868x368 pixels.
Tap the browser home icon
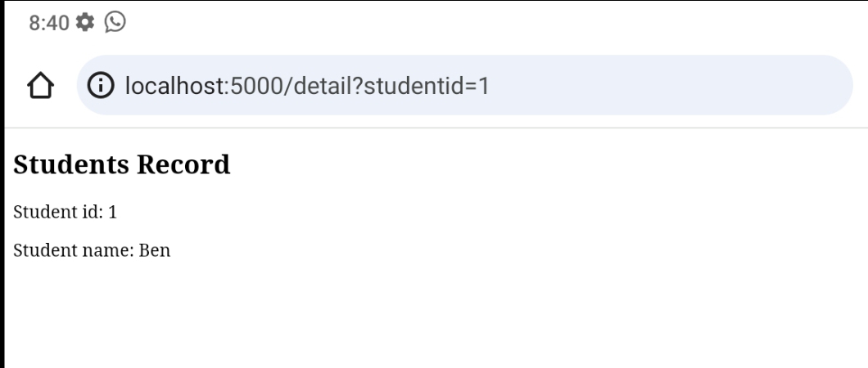click(40, 86)
